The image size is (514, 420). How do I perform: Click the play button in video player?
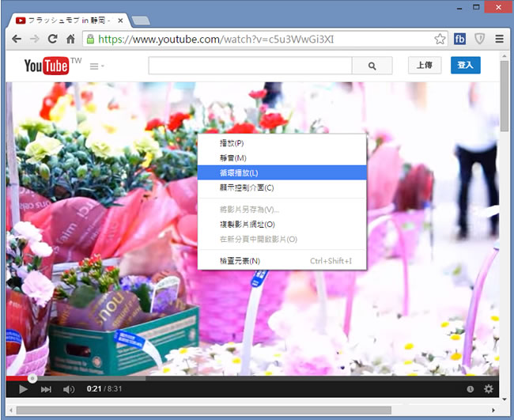(23, 389)
